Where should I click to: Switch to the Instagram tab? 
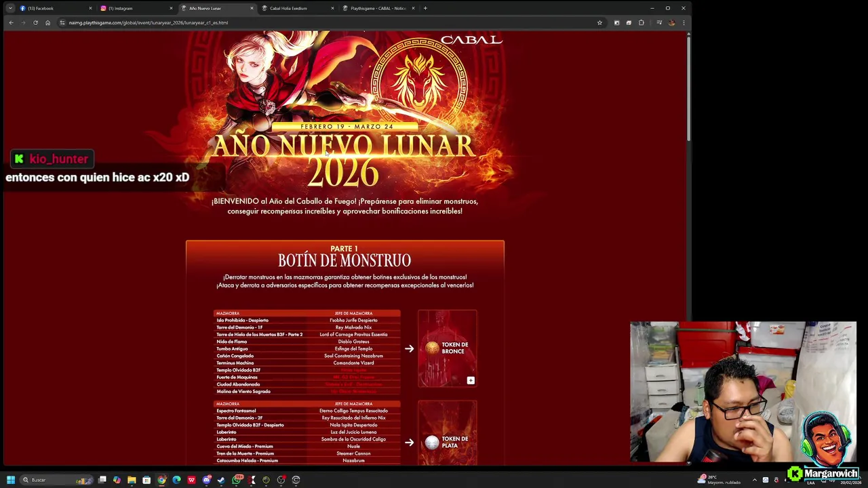click(x=135, y=8)
